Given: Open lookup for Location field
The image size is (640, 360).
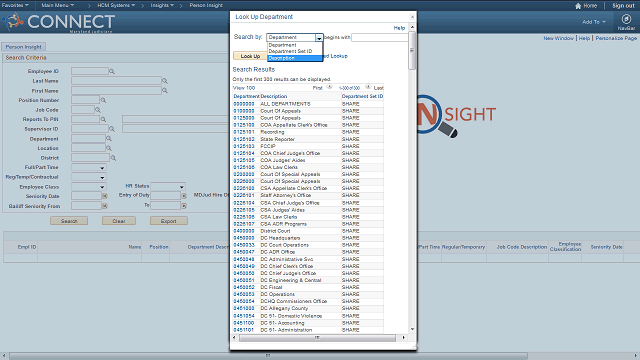Looking at the screenshot, I should (109, 148).
